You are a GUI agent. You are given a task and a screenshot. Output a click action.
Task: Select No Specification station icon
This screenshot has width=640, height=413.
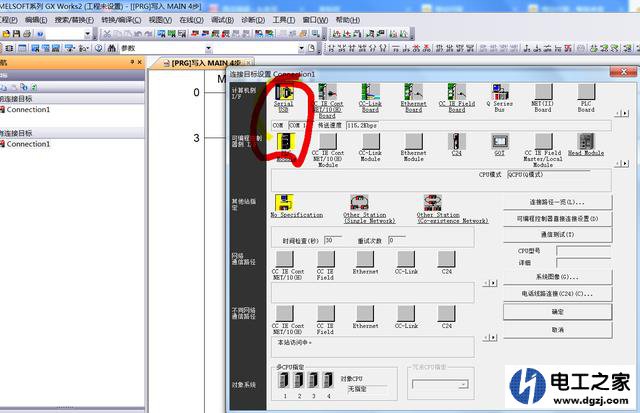pos(284,202)
